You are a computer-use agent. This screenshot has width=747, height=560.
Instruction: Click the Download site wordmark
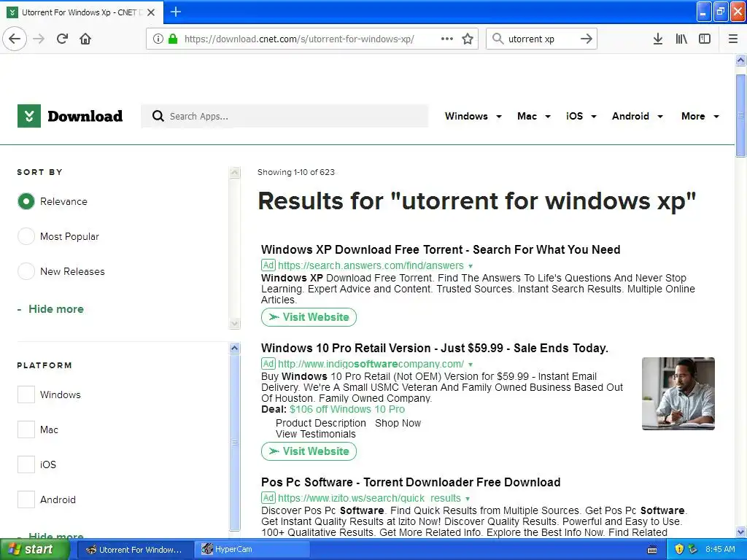click(85, 116)
